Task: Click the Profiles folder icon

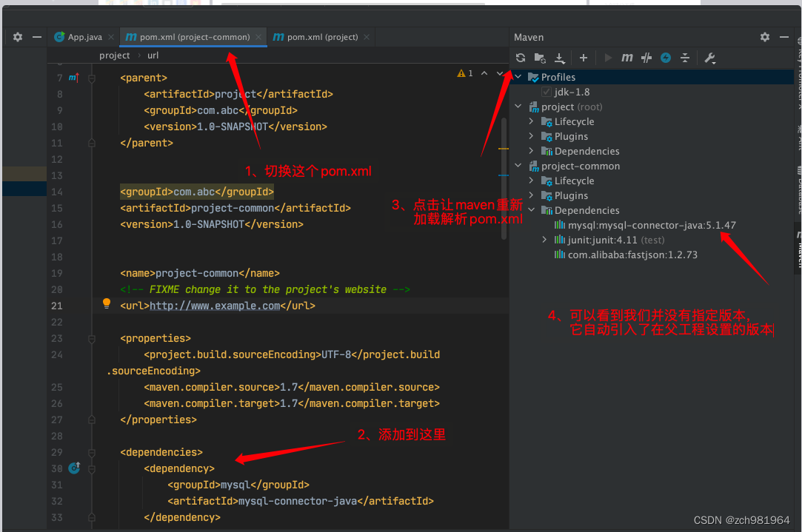Action: point(533,77)
